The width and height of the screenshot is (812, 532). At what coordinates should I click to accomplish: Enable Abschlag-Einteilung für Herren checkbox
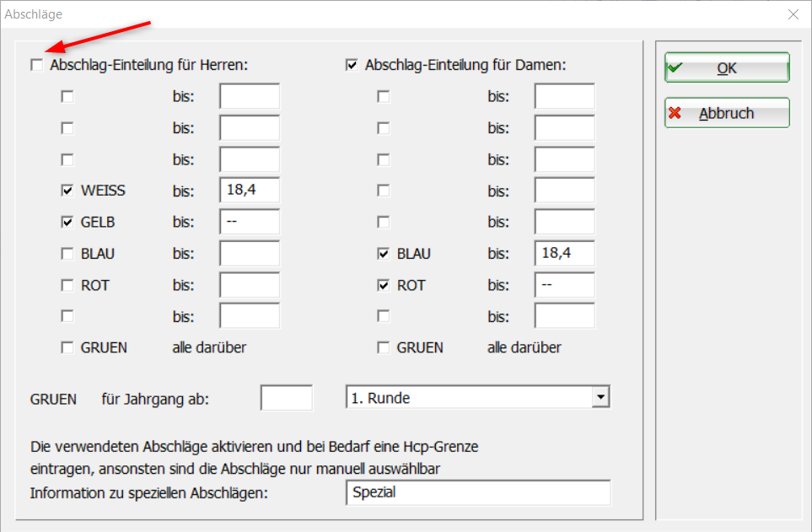36,65
